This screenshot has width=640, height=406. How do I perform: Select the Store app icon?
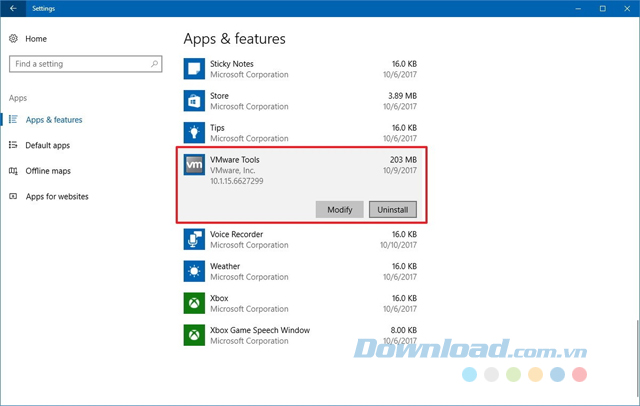pos(194,101)
